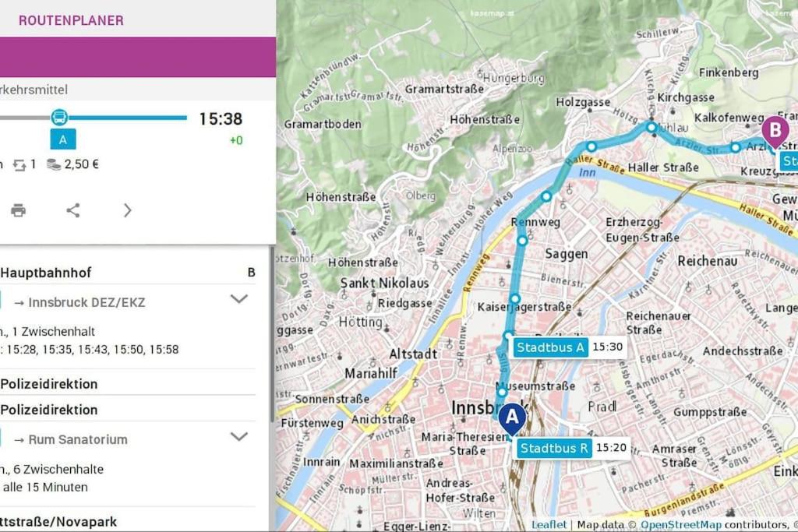Click the print icon

click(x=19, y=210)
